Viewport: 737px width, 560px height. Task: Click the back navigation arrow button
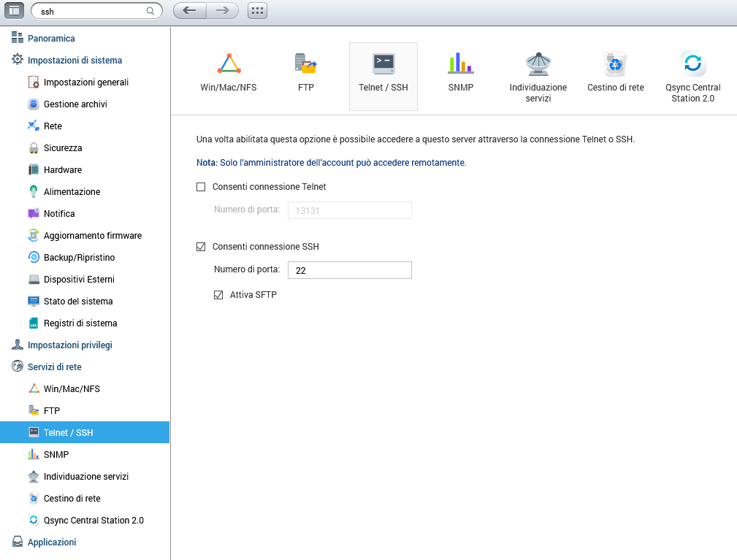pos(189,11)
